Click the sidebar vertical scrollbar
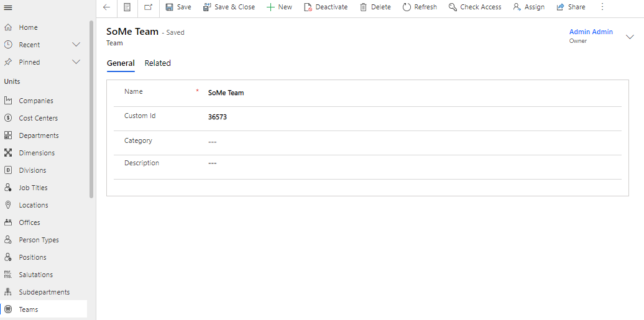This screenshot has width=644, height=320. pyautogui.click(x=92, y=109)
